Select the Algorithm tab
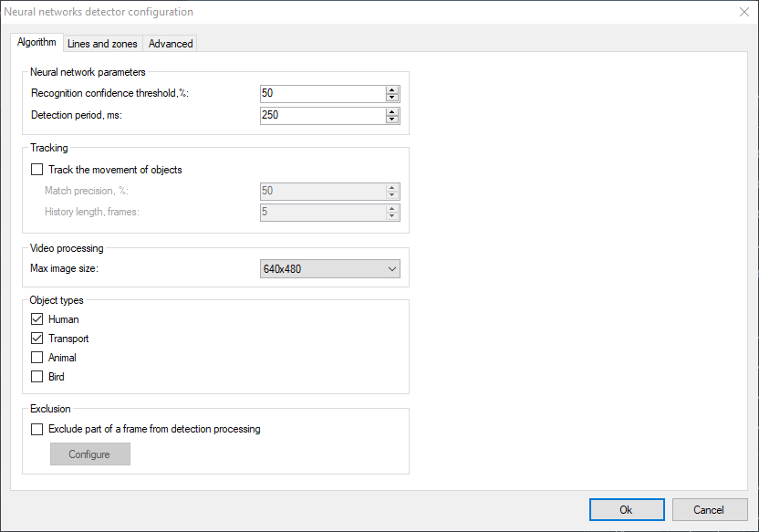 (36, 43)
